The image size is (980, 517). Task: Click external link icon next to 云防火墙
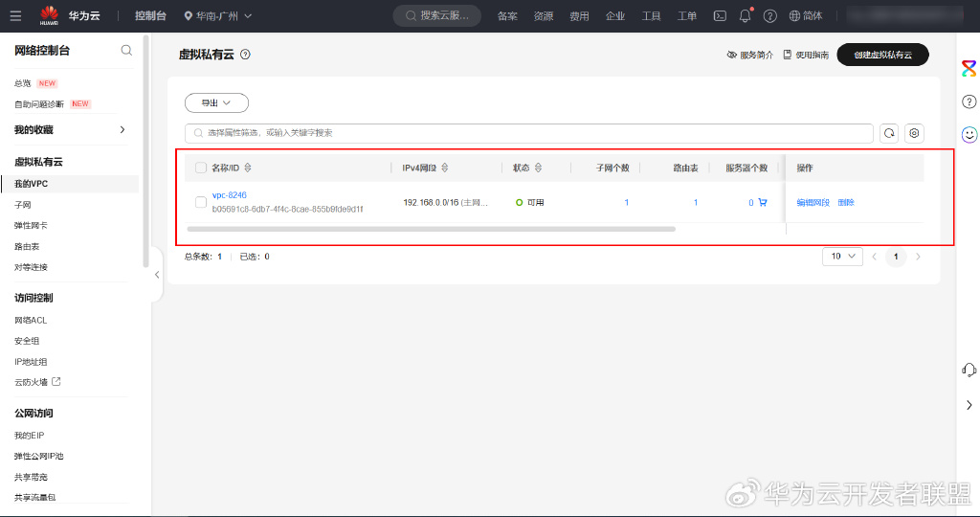point(56,381)
